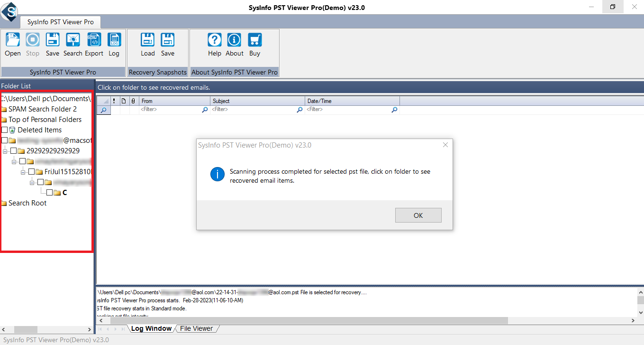This screenshot has width=644, height=345.
Task: Check the 29292929292929 folder checkbox
Action: (14, 151)
